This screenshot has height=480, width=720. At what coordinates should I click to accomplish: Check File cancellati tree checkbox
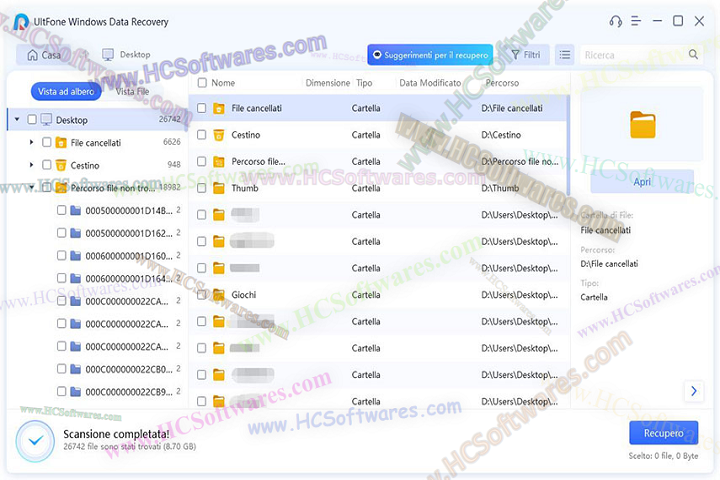click(46, 142)
